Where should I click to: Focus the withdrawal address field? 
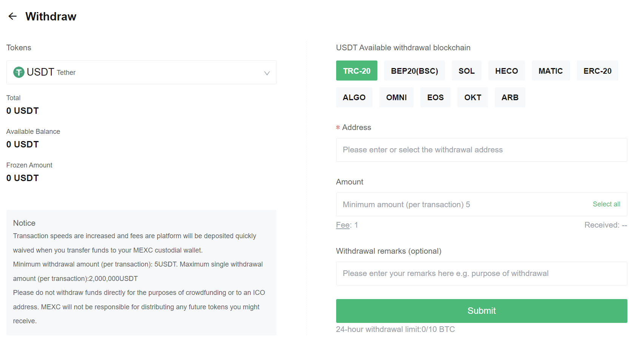point(481,150)
